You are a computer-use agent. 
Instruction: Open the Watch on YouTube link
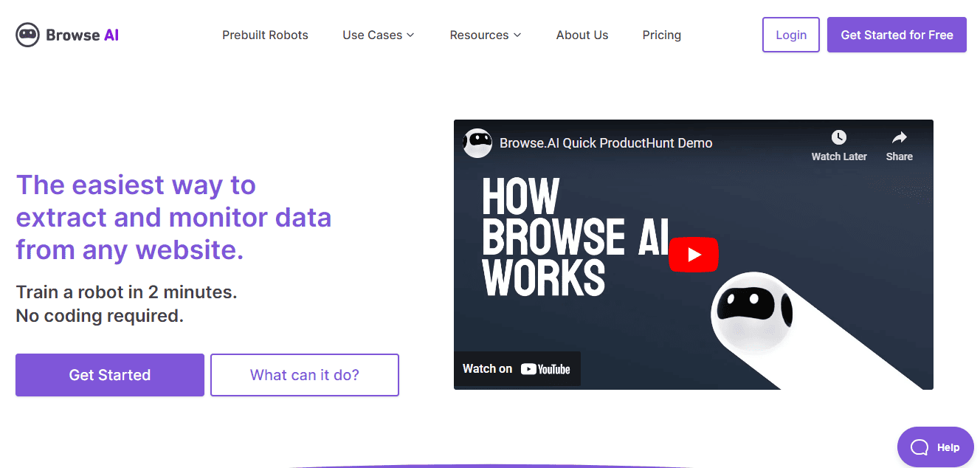coord(517,368)
